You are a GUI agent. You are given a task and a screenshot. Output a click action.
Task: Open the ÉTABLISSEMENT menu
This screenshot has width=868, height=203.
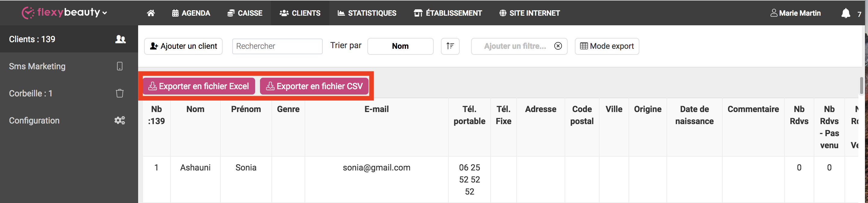point(448,13)
